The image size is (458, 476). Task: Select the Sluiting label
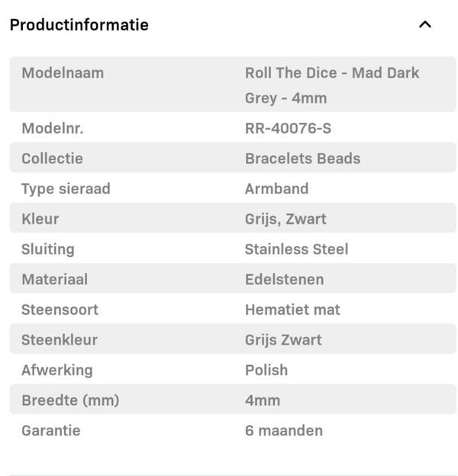click(x=48, y=249)
